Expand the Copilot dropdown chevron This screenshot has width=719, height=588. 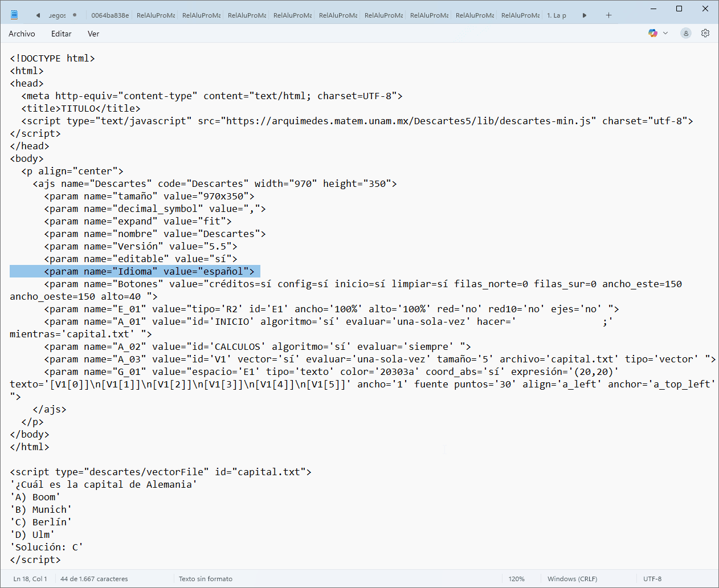pos(665,34)
